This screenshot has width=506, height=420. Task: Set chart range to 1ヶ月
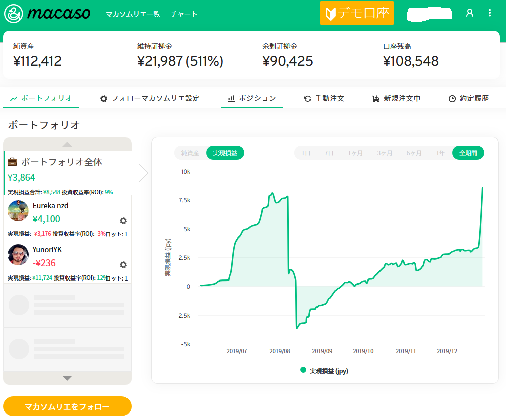355,153
